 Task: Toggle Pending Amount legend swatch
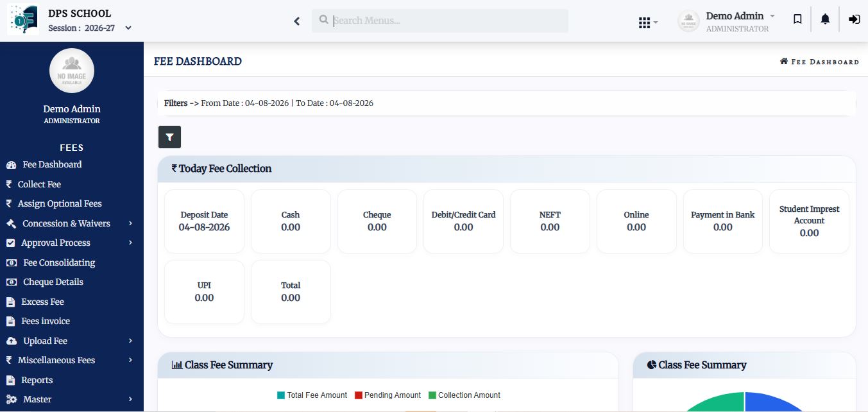359,395
